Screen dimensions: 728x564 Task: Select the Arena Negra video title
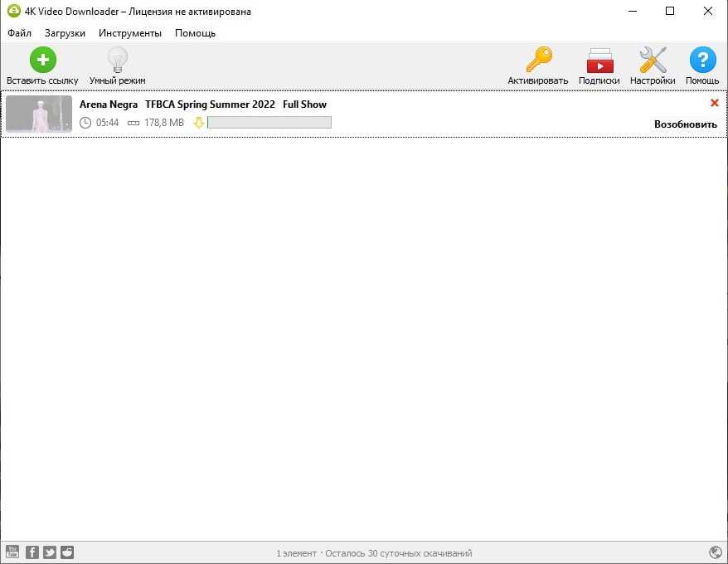203,105
